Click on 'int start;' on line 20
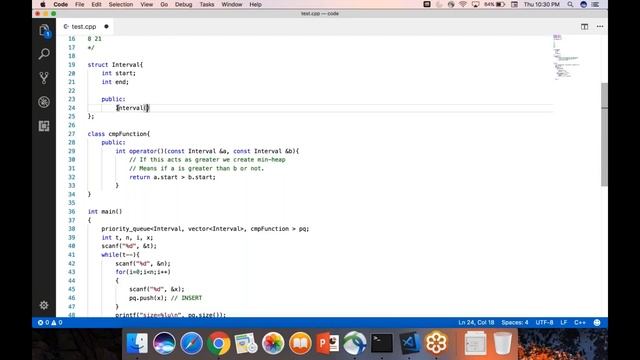Screen dimensions: 640x360 pos(118,73)
